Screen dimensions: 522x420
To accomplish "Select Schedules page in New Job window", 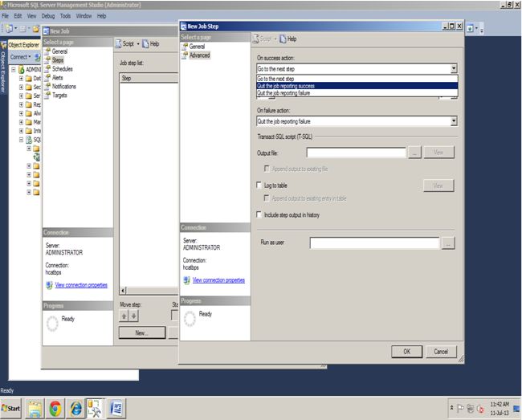I will [x=63, y=69].
